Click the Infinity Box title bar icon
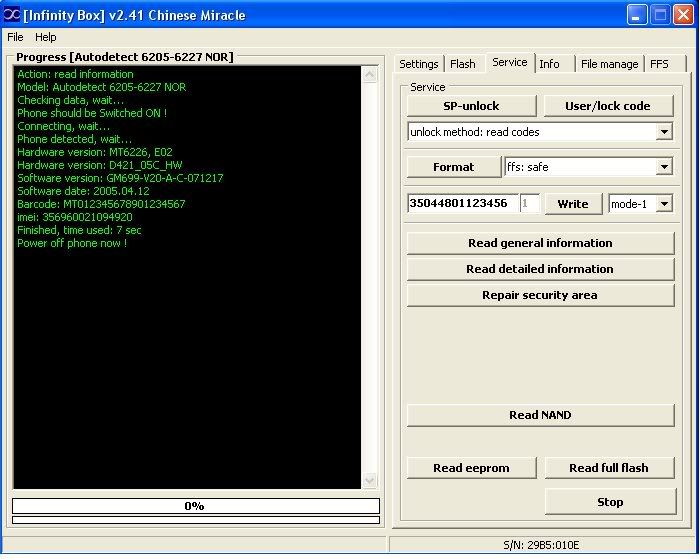 12,15
